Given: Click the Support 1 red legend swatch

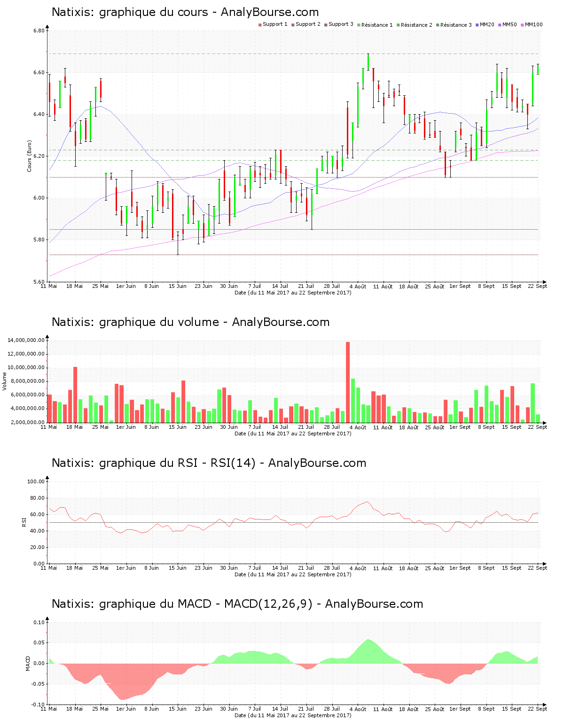Looking at the screenshot, I should 260,24.
